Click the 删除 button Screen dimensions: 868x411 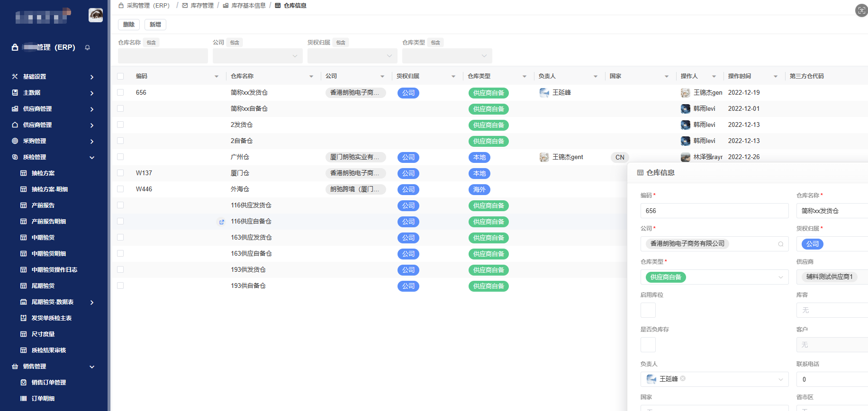point(129,25)
